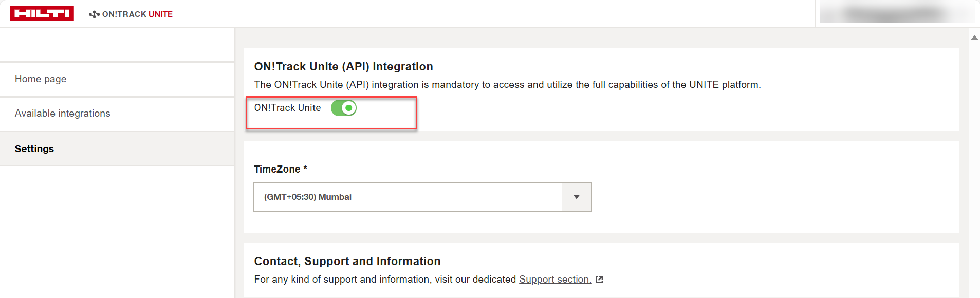Click the 'For any kind of support' sentence
This screenshot has width=980, height=298.
coord(385,280)
